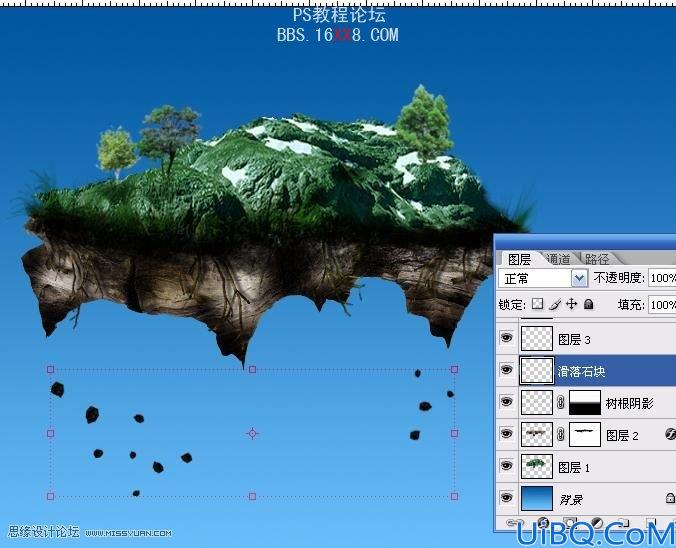Click the top-left transform handle
Screen dimensions: 676x548
50,370
